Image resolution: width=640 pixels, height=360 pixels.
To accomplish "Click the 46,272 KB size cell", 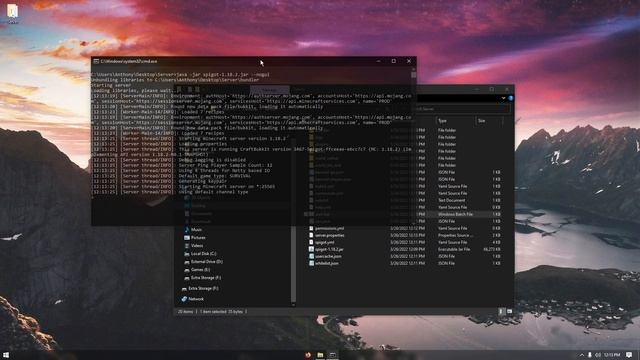I will click(x=492, y=249).
